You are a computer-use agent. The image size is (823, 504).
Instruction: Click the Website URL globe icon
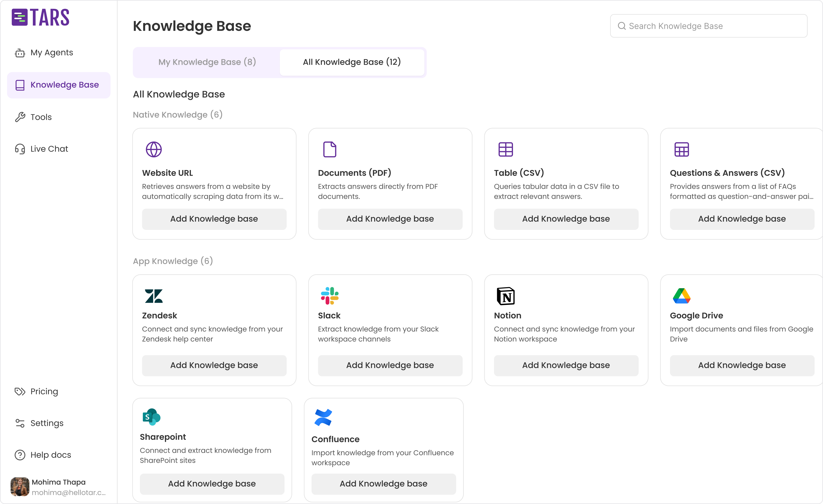154,149
